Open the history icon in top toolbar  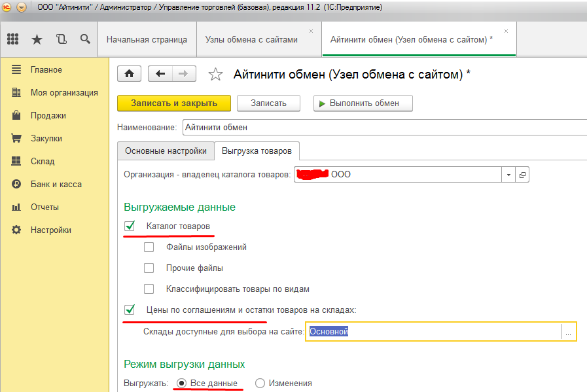[61, 39]
